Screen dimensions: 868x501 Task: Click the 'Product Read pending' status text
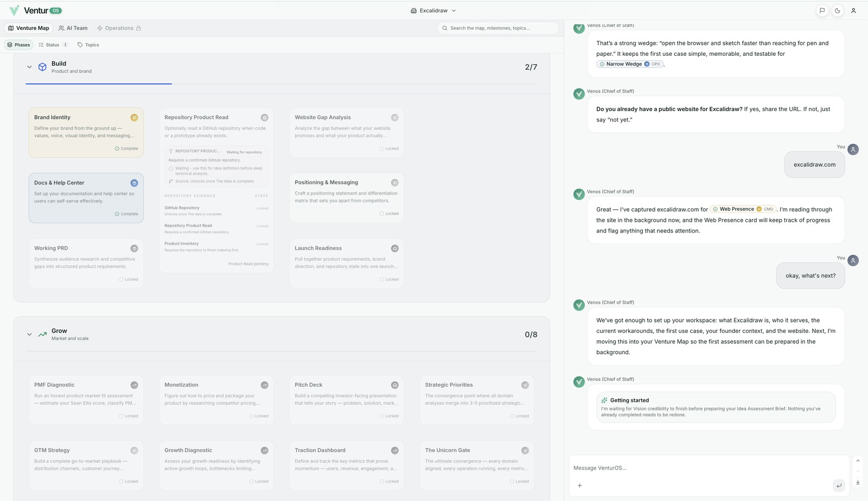click(248, 264)
